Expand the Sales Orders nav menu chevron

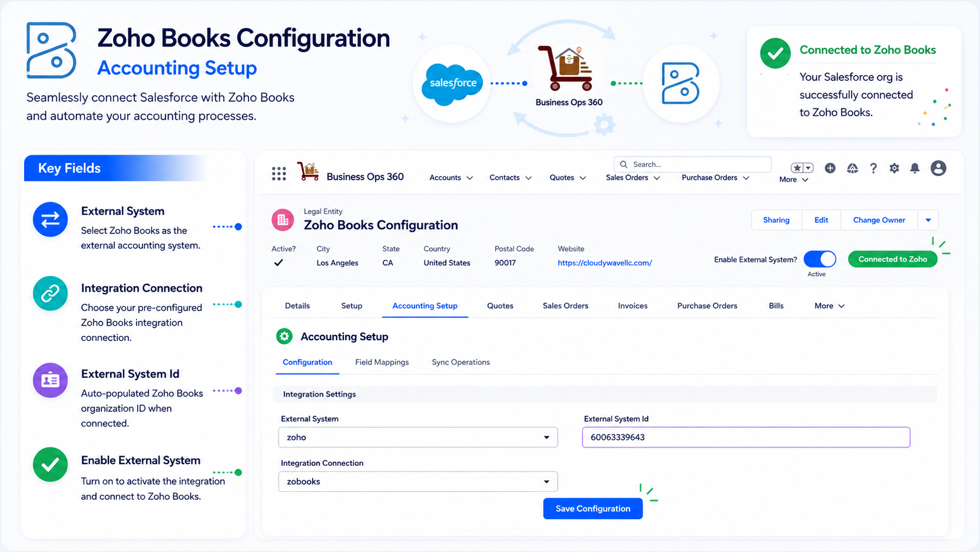pos(656,178)
